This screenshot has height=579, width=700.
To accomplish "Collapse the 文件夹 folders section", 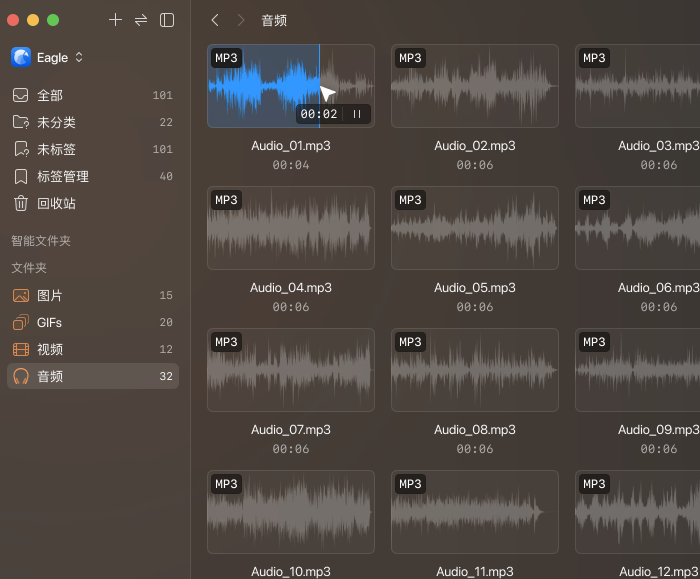I will pos(29,268).
